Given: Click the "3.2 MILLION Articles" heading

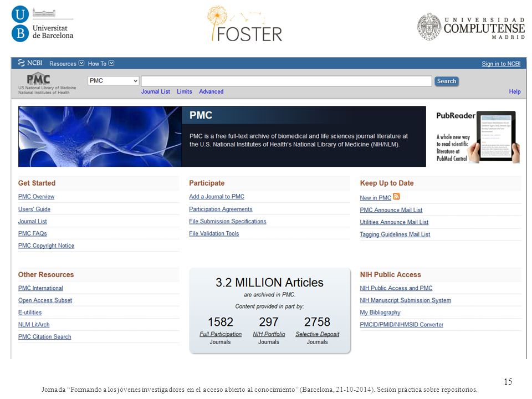Looking at the screenshot, I should [270, 282].
